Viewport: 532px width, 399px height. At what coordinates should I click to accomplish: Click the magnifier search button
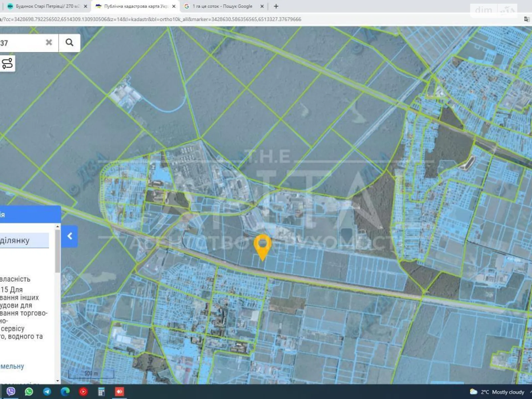(69, 43)
